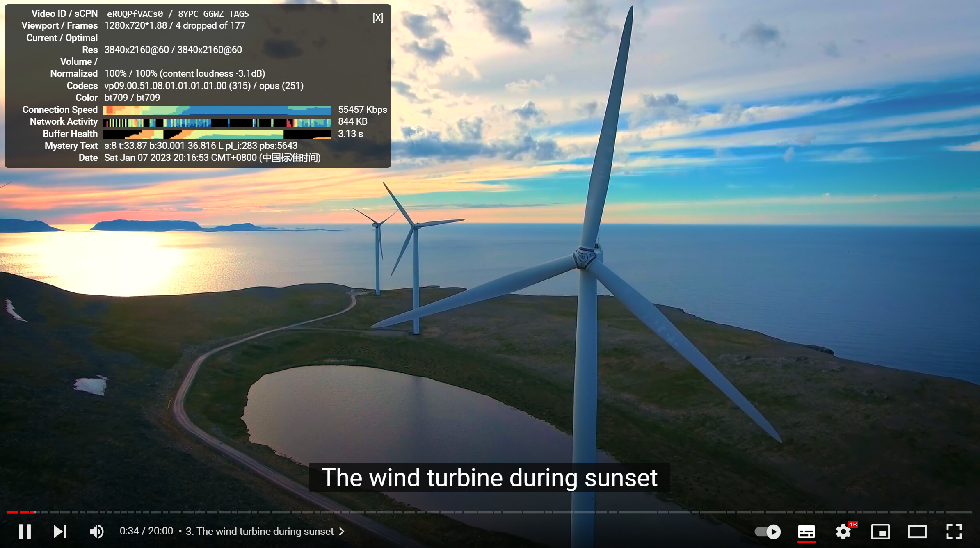
Task: Seek to the middle of the progress bar
Action: (490, 512)
